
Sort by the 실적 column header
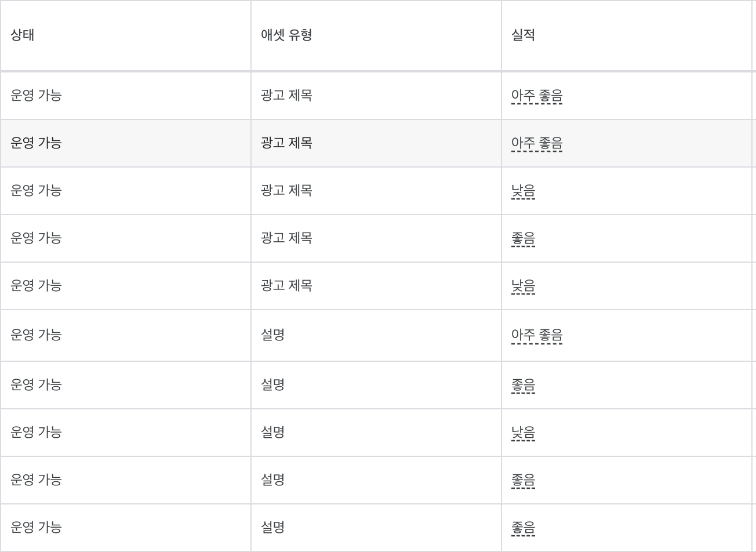pos(523,35)
